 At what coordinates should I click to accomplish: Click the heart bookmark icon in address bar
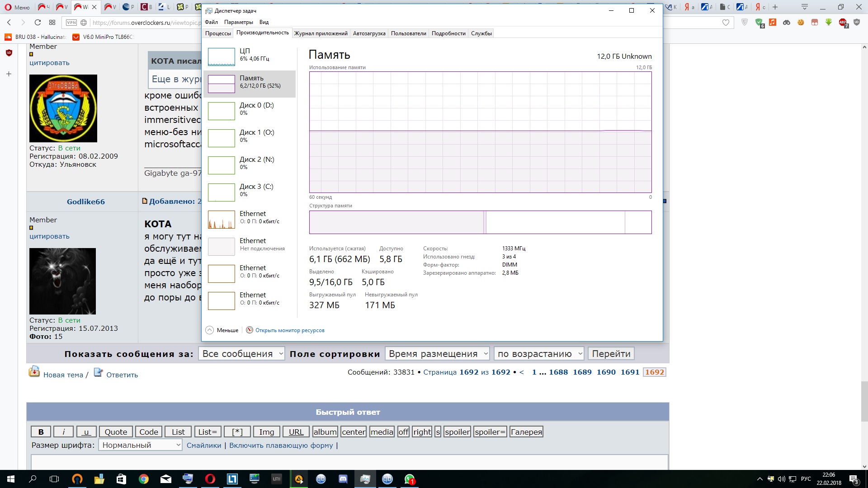[x=726, y=23]
